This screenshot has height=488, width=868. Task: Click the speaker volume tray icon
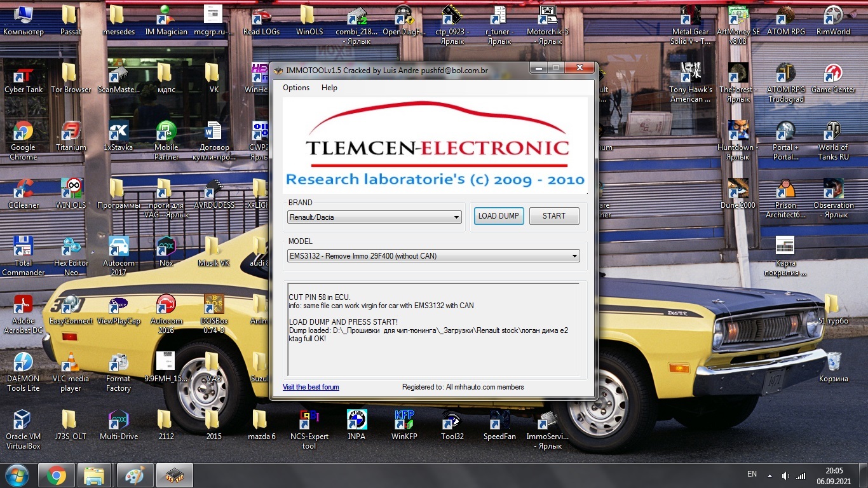[785, 475]
